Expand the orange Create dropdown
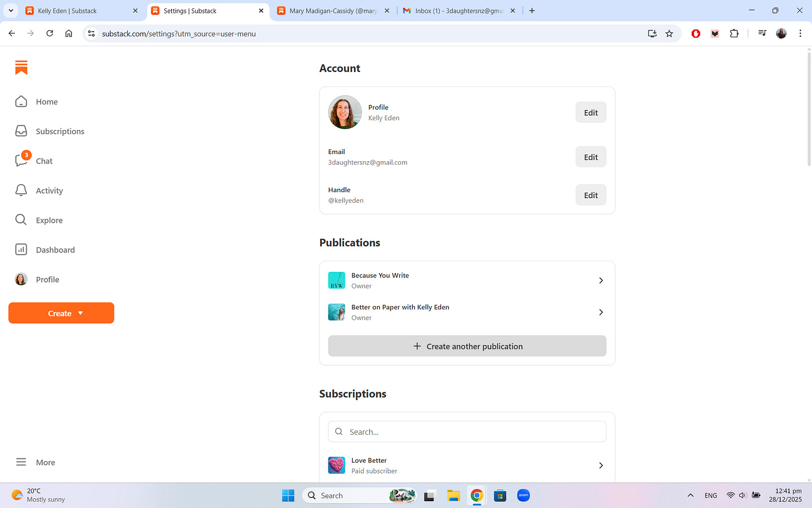This screenshot has width=812, height=508. [61, 313]
